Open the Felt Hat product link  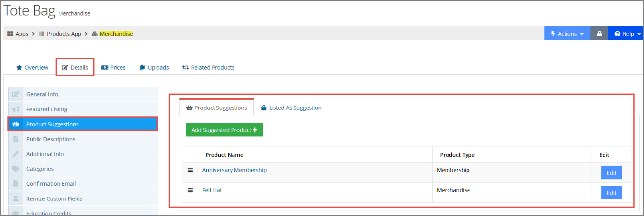(x=212, y=190)
